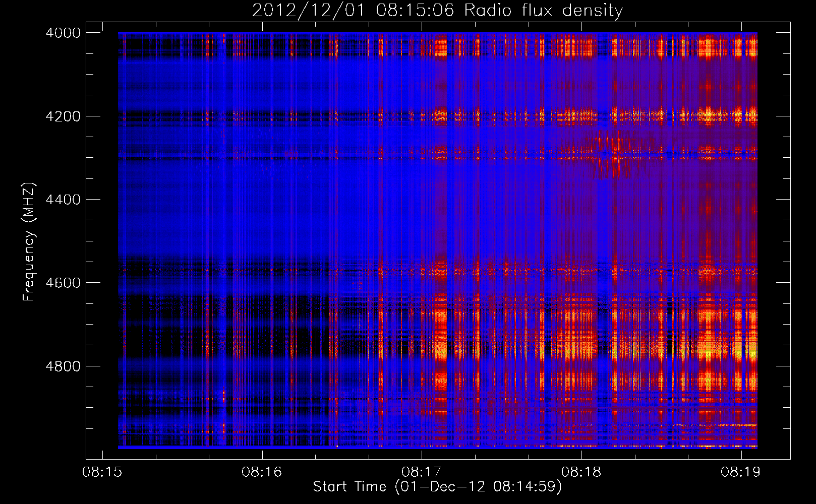Click the 08:17 time axis label
Viewport: 816px width, 504px height.
[422, 472]
